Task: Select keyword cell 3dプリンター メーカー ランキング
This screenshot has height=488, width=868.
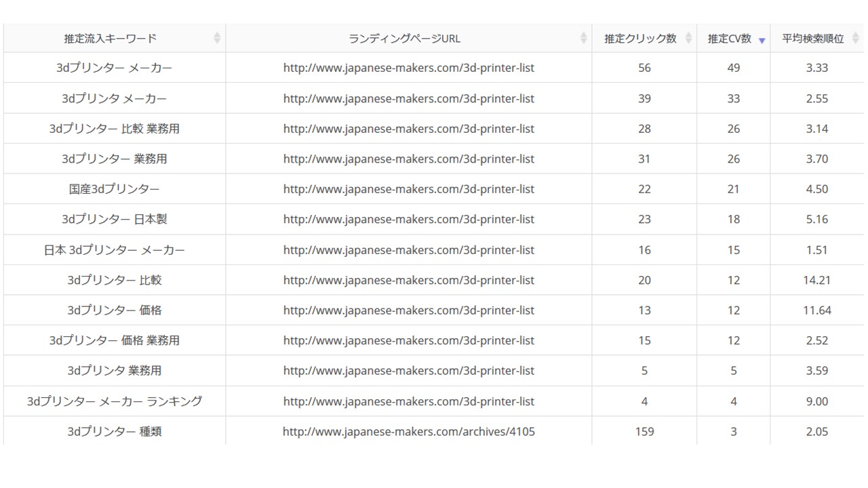Action: [115, 401]
